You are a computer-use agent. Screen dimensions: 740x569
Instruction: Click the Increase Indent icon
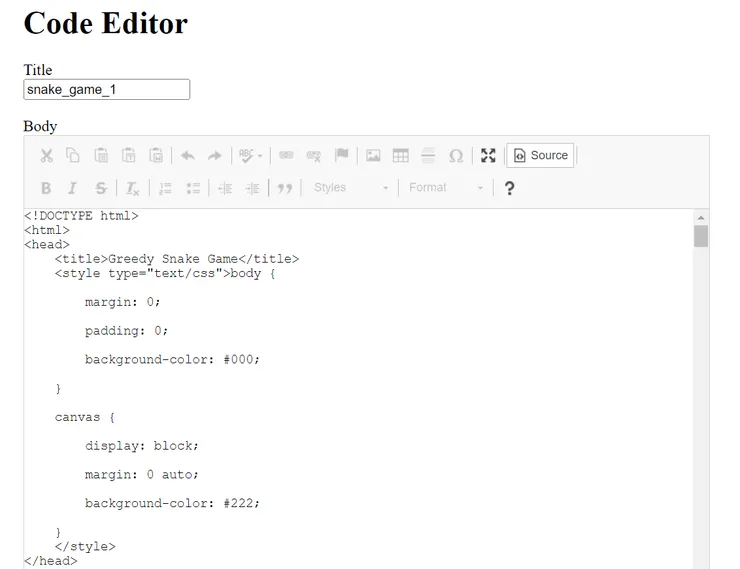tap(252, 188)
